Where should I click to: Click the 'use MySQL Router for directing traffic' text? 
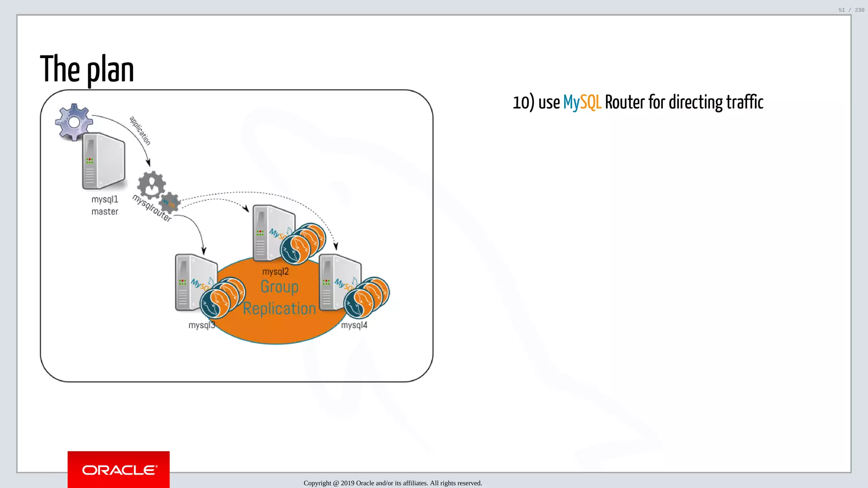coord(651,103)
